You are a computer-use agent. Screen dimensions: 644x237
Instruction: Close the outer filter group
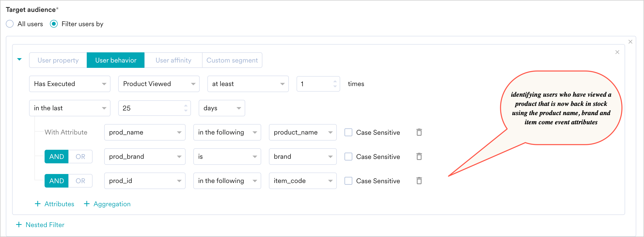(630, 41)
